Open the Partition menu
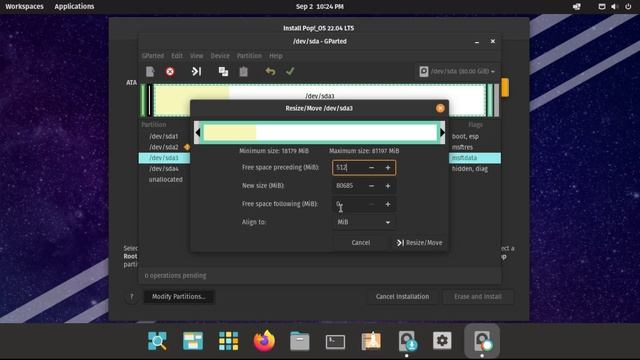This screenshot has width=640, height=360. [249, 56]
